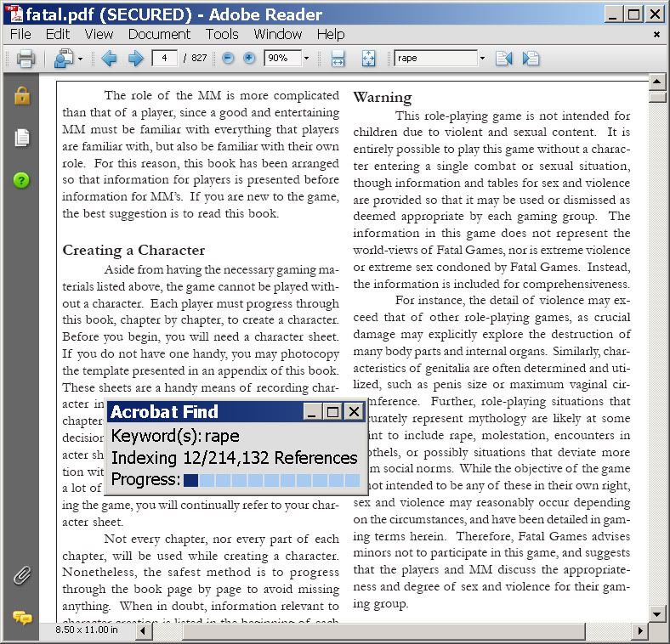Zoom in with the plus button

[248, 58]
